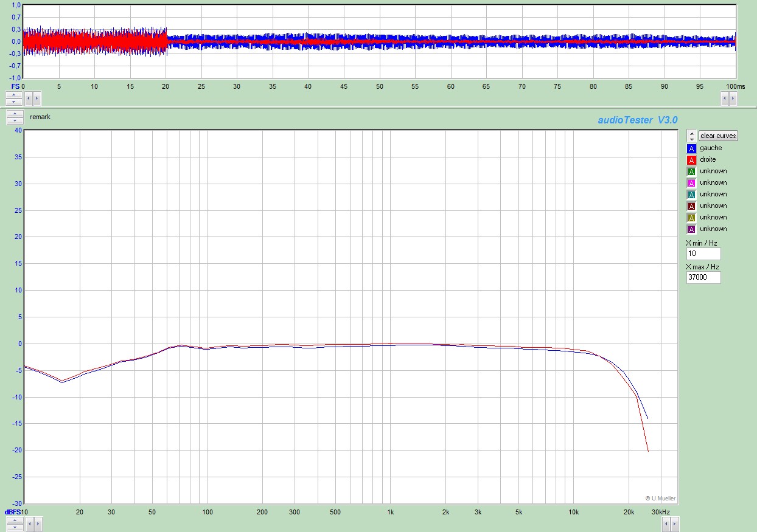Screen dimensions: 757x532
Task: Select the purple unknown curve icon
Action: tap(691, 229)
